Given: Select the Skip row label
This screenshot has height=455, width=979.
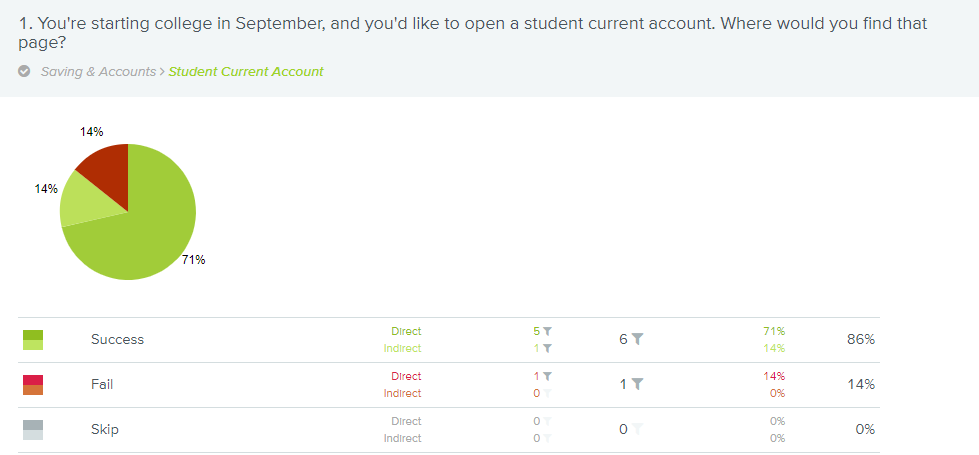Looking at the screenshot, I should click(105, 429).
